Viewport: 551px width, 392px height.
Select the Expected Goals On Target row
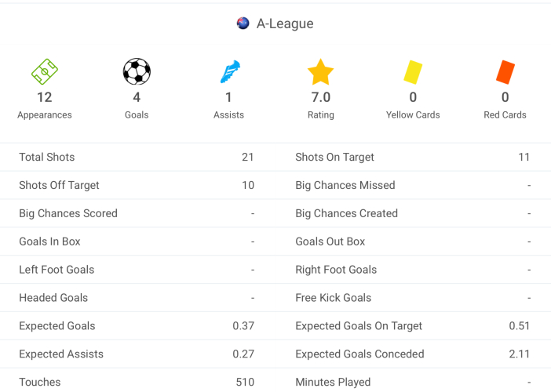pos(413,326)
